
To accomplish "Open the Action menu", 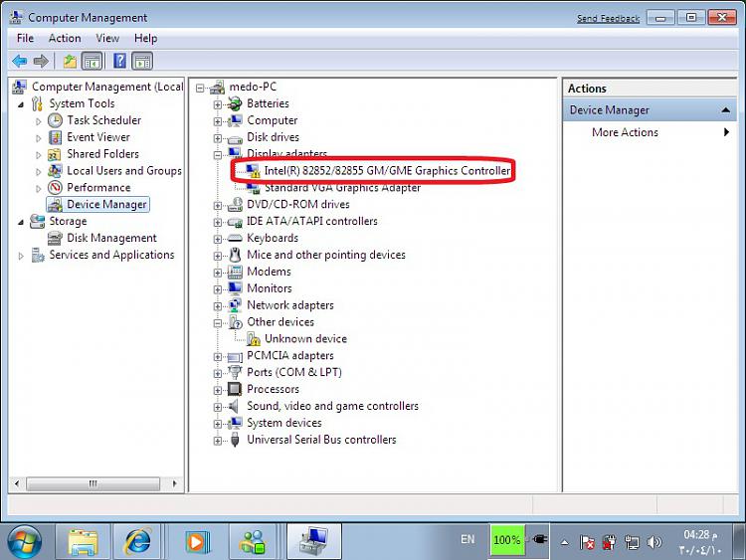I will 65,38.
